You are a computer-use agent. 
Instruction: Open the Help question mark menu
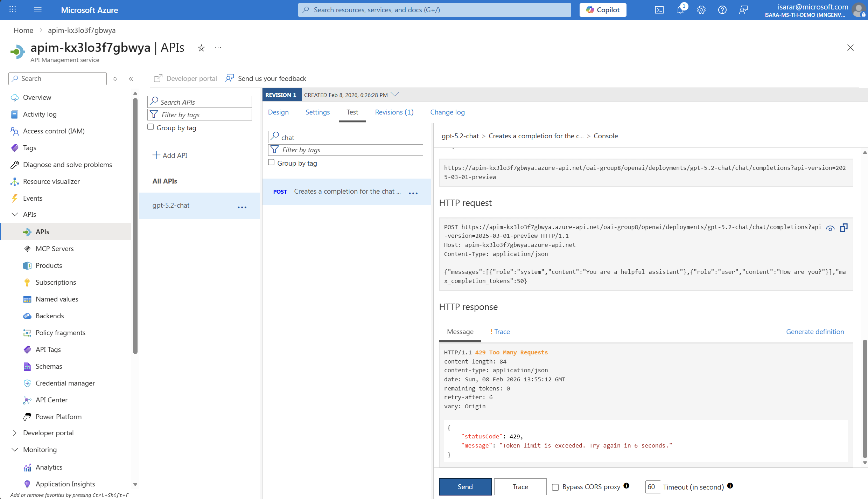(722, 10)
